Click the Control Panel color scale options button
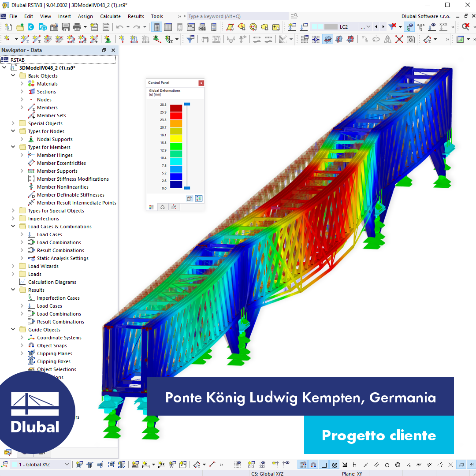476x476 pixels. pyautogui.click(x=198, y=198)
